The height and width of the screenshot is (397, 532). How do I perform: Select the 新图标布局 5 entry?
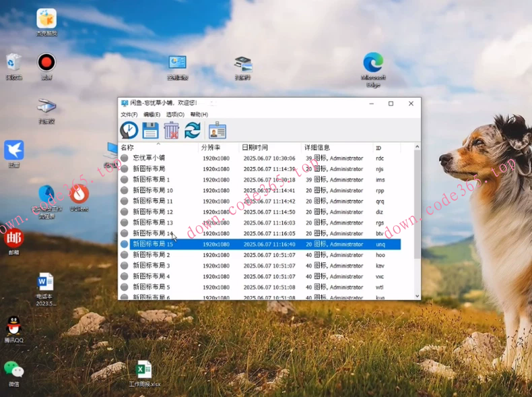(260, 287)
